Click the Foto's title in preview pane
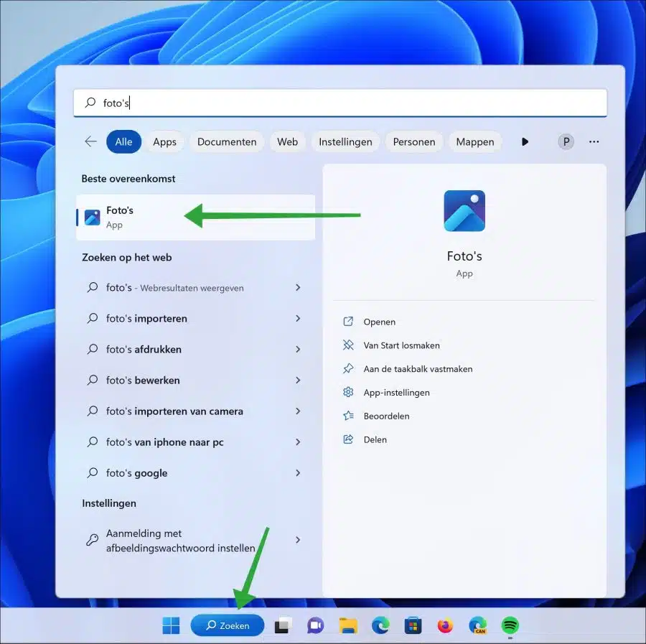Screen dimensions: 646x644 464,256
